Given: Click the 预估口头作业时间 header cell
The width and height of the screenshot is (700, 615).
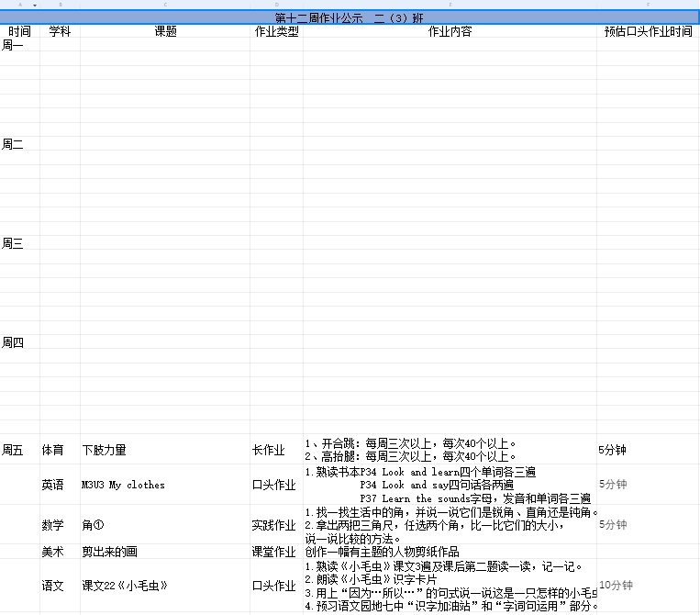Looking at the screenshot, I should point(649,31).
